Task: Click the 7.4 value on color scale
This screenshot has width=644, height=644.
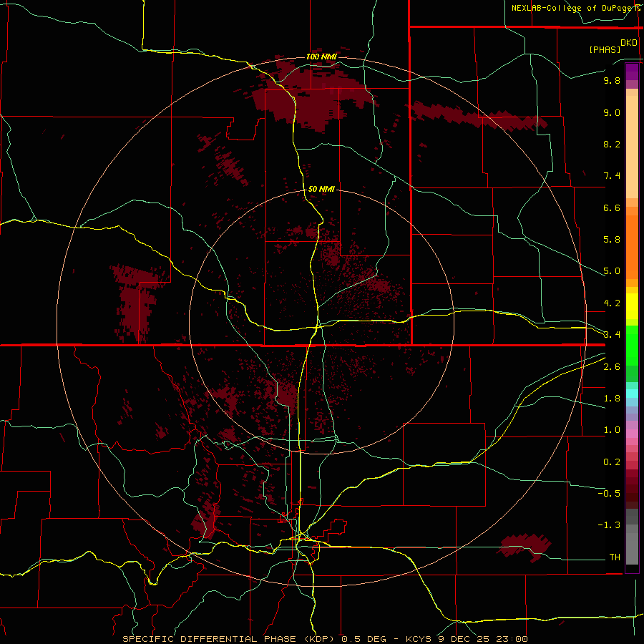Action: coord(612,176)
